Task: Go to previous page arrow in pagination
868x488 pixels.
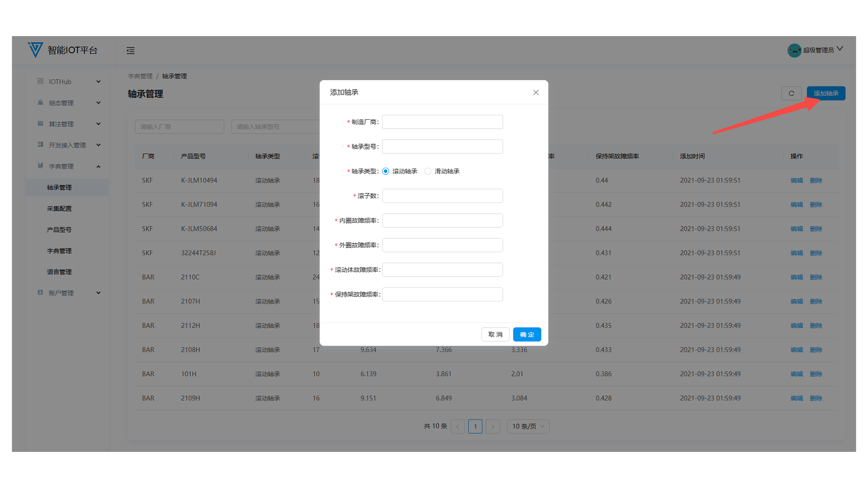Action: [458, 427]
